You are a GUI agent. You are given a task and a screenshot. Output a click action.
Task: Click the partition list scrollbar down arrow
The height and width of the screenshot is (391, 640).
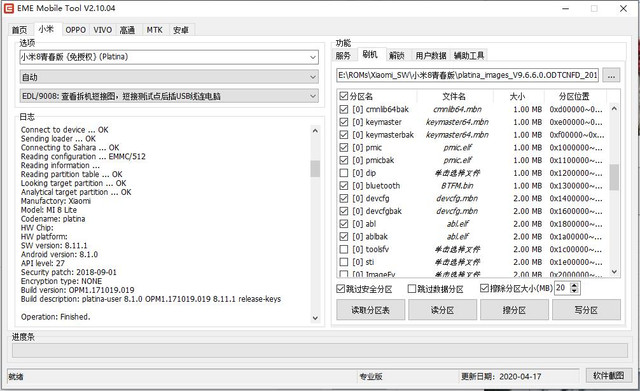point(614,271)
